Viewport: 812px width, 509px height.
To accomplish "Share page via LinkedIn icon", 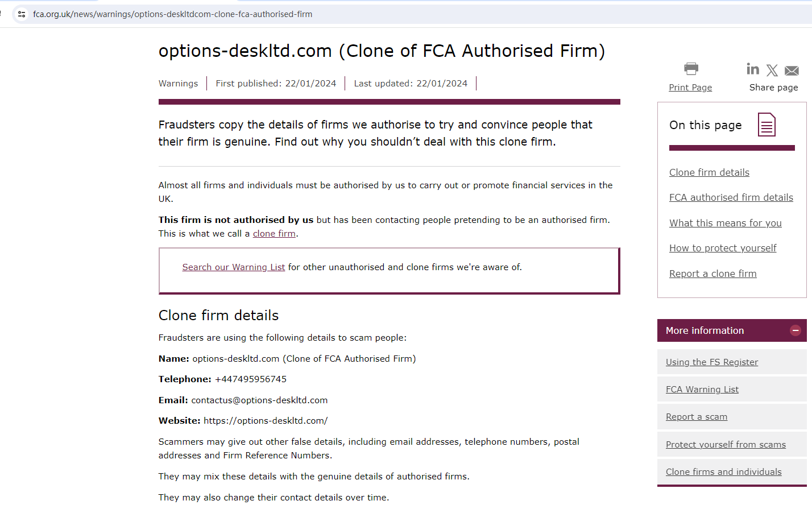I will [753, 69].
